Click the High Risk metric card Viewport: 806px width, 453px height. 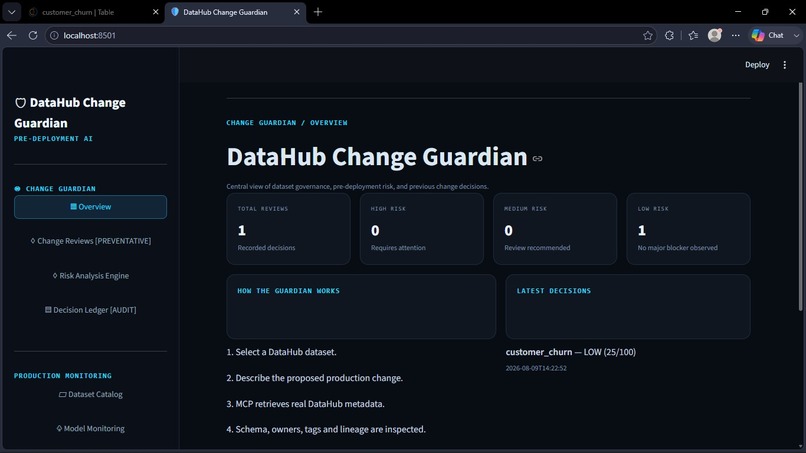point(422,229)
